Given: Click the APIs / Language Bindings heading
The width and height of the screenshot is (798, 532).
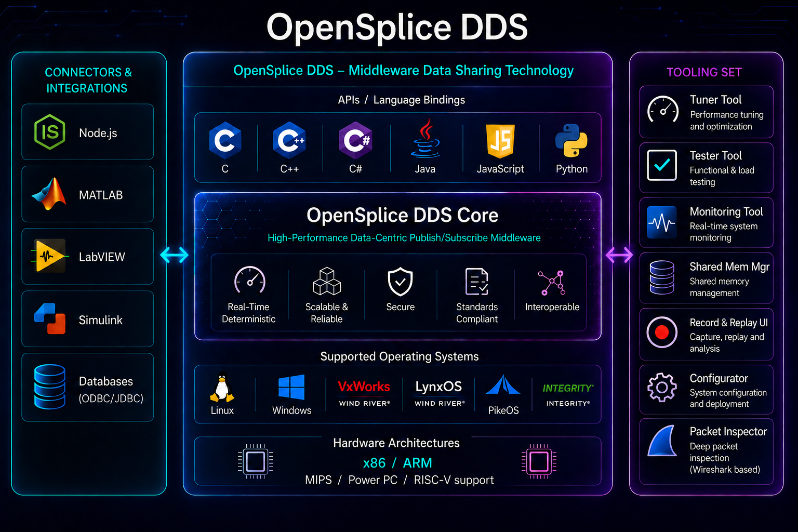Looking at the screenshot, I should tap(401, 100).
